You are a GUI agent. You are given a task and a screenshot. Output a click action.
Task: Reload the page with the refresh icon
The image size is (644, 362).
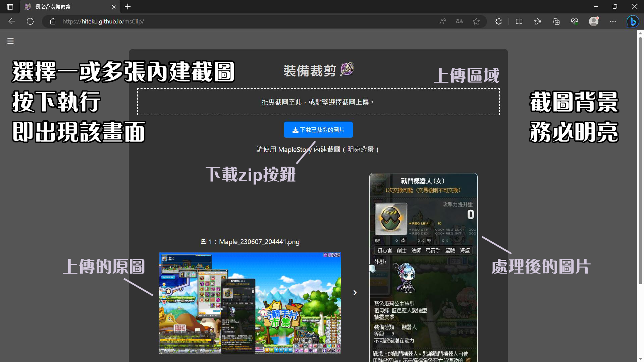click(x=30, y=21)
